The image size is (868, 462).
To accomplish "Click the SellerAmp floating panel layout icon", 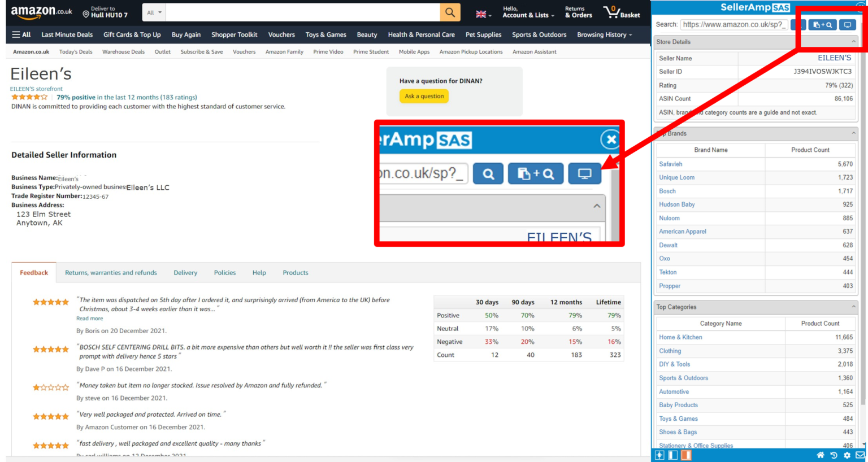I will click(659, 455).
